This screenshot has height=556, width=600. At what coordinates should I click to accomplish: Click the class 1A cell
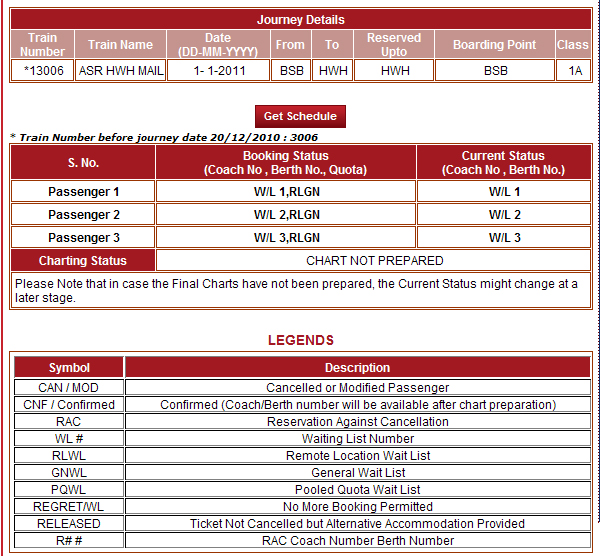pyautogui.click(x=573, y=71)
